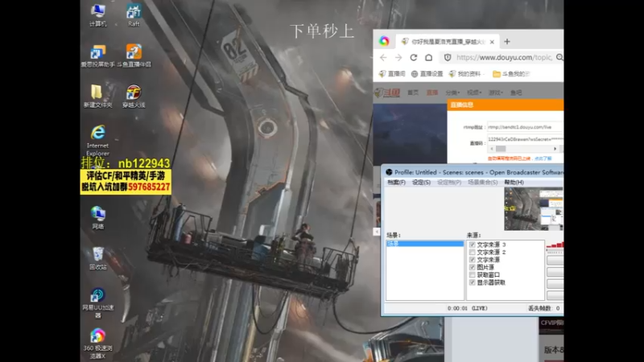The width and height of the screenshot is (644, 362).
Task: Go back in the browser
Action: 383,57
